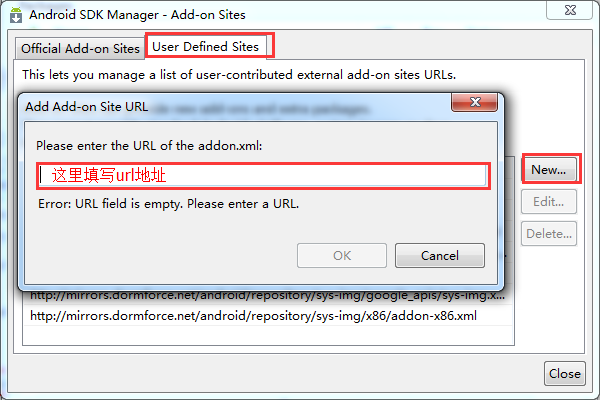Click the Delete... button
Screen dimensions: 600x400
click(548, 234)
